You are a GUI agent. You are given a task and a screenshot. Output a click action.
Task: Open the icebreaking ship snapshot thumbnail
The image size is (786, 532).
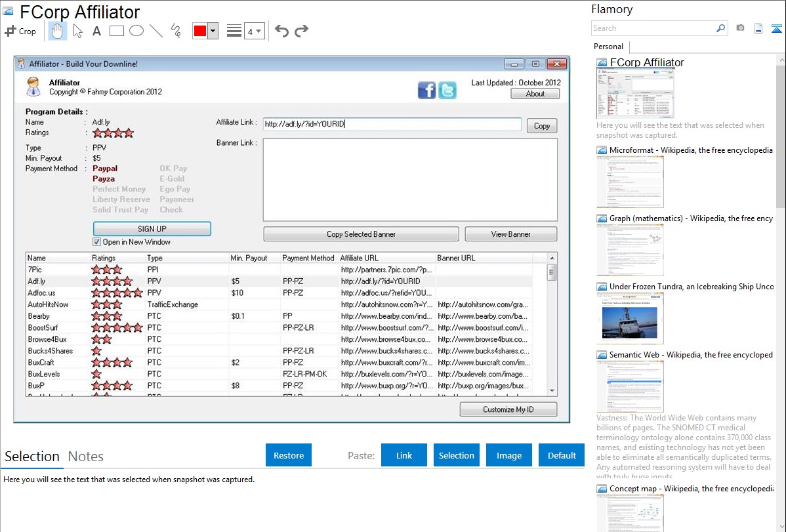[x=630, y=318]
